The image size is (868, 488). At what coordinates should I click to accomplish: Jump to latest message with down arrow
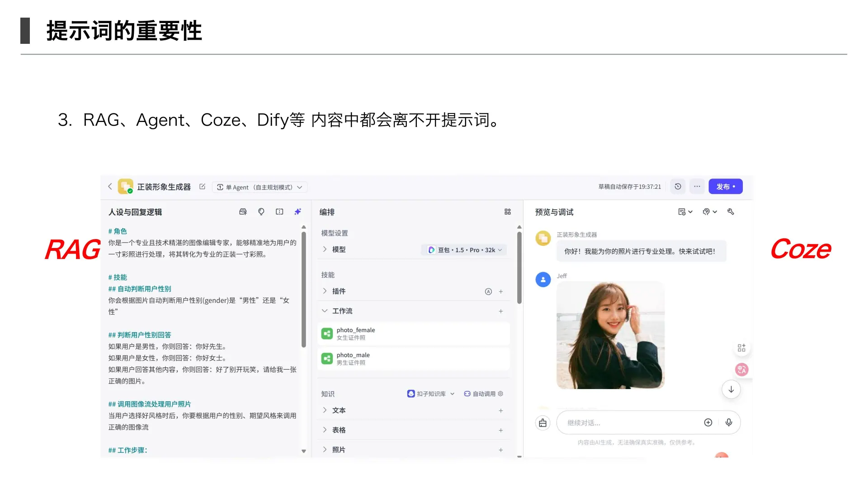click(x=731, y=389)
